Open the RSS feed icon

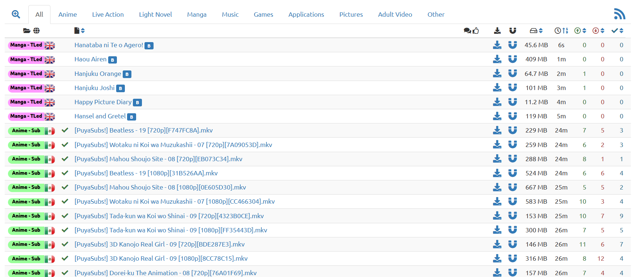pyautogui.click(x=619, y=14)
